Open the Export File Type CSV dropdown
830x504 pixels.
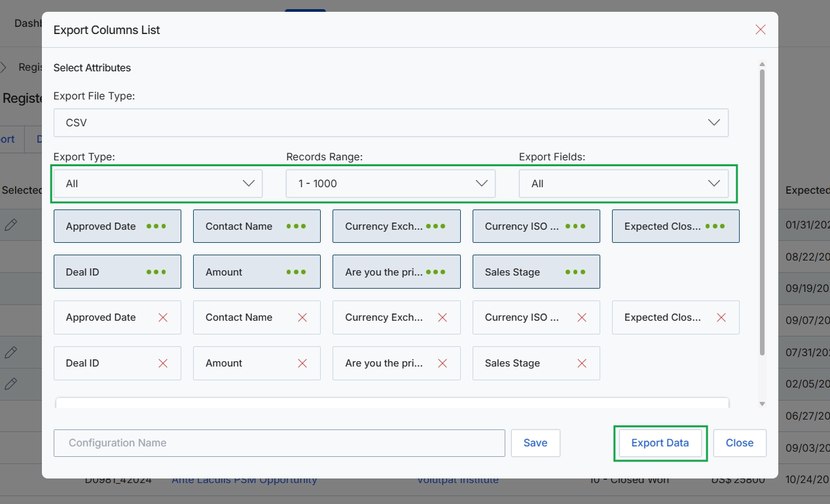coord(391,122)
